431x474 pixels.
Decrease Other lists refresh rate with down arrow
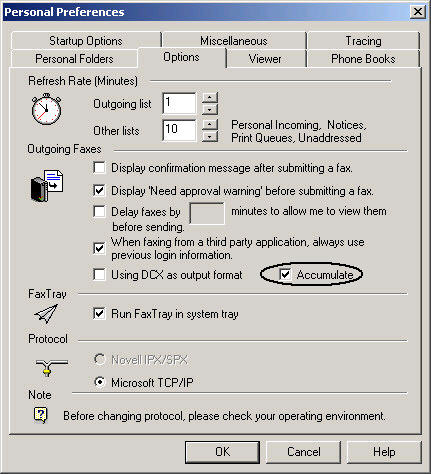click(210, 136)
